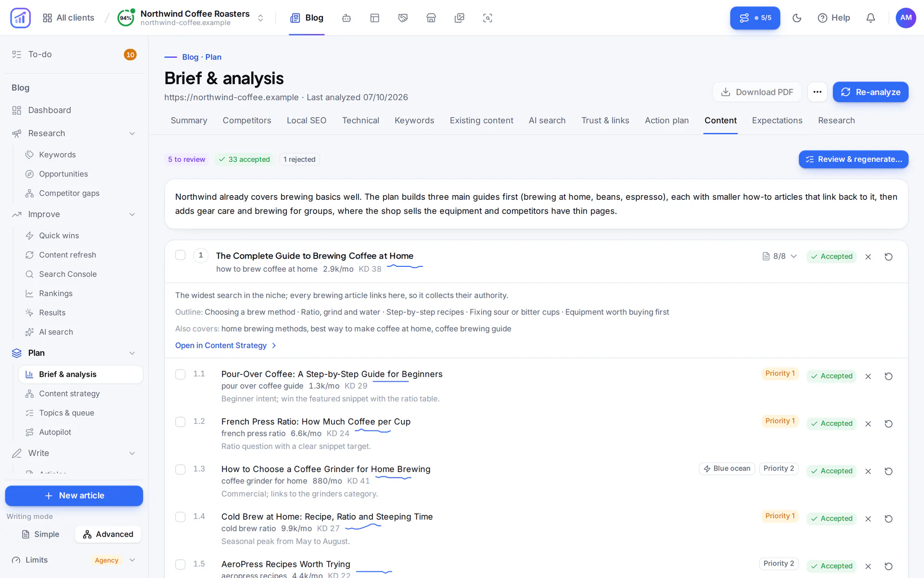
Task: Open the three-dot more options menu
Action: [x=817, y=92]
